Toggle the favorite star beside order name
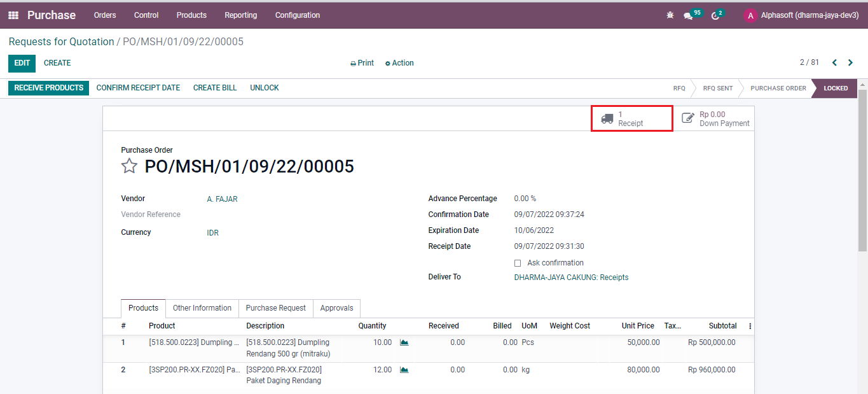 click(x=129, y=166)
